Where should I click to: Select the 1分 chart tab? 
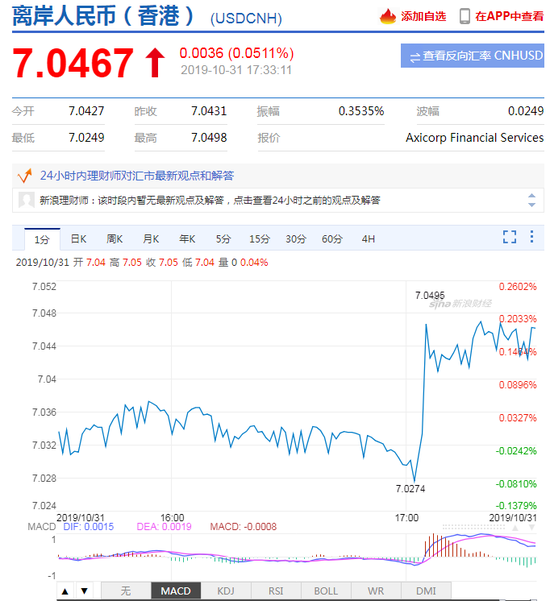[x=42, y=240]
